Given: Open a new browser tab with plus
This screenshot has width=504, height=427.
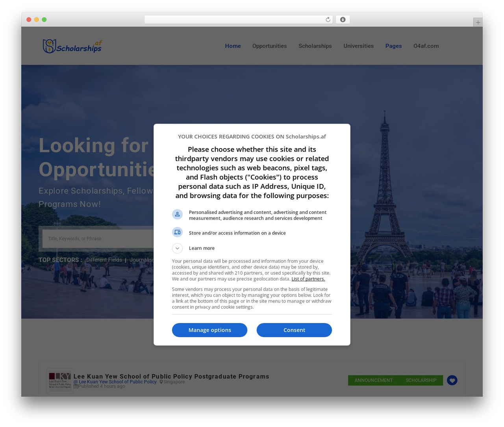Looking at the screenshot, I should click(478, 22).
